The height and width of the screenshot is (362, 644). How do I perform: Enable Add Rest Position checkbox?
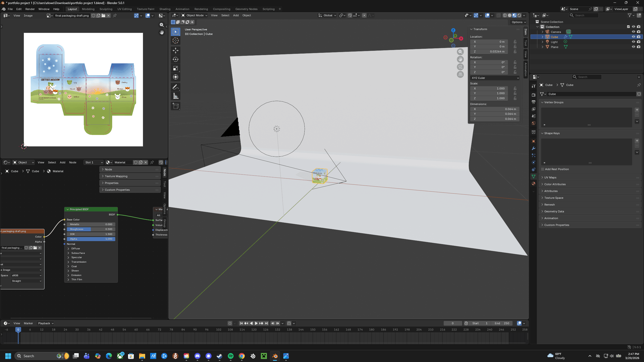[543, 169]
